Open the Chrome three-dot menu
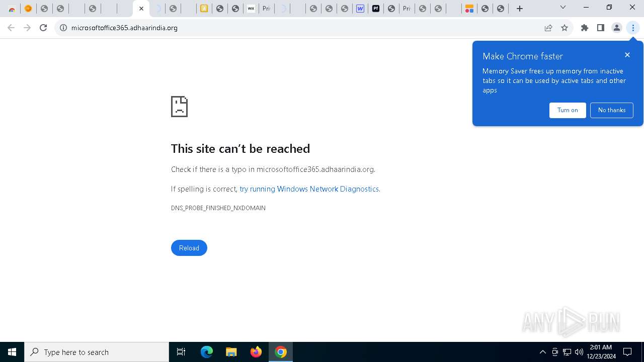This screenshot has width=644, height=362. [x=633, y=28]
